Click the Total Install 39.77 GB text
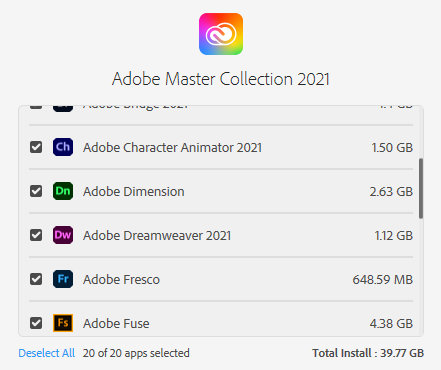Viewport: 441px width, 370px height. point(368,353)
